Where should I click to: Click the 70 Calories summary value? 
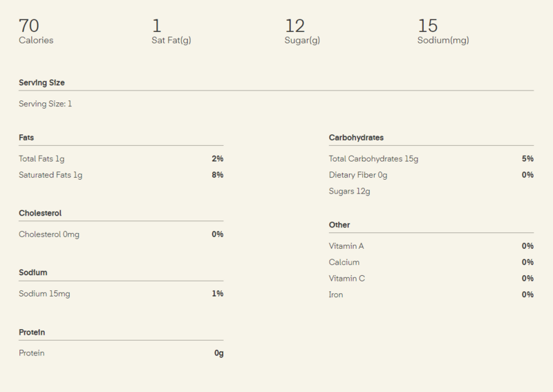coord(29,26)
